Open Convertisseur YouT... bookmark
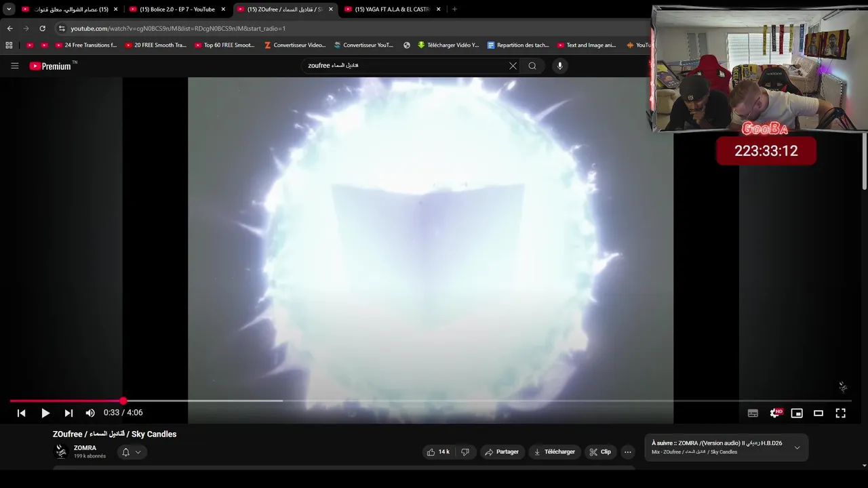The width and height of the screenshot is (868, 488). (x=363, y=45)
